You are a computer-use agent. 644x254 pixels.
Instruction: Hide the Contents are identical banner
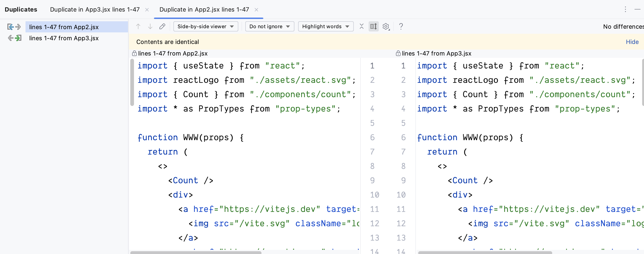pos(632,42)
